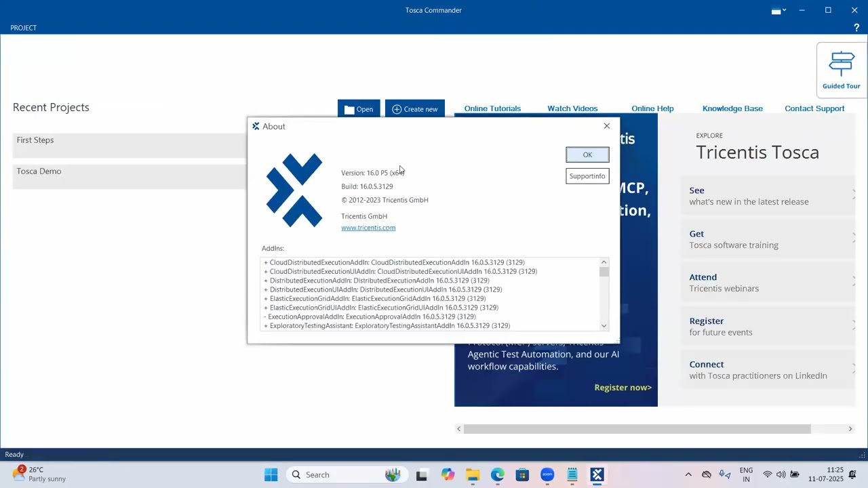
Task: Register for future events
Action: coord(769,327)
